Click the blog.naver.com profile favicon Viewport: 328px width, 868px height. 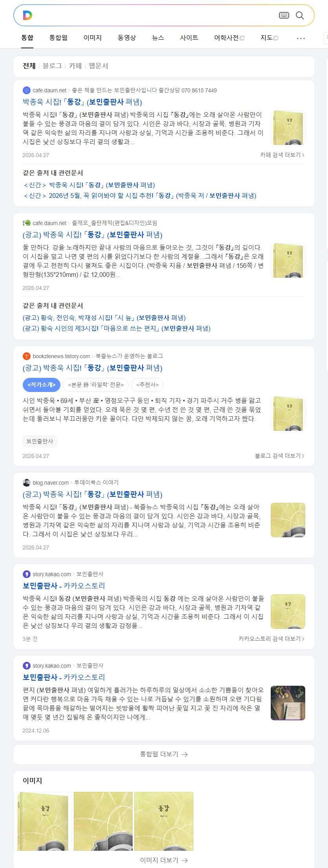27,483
